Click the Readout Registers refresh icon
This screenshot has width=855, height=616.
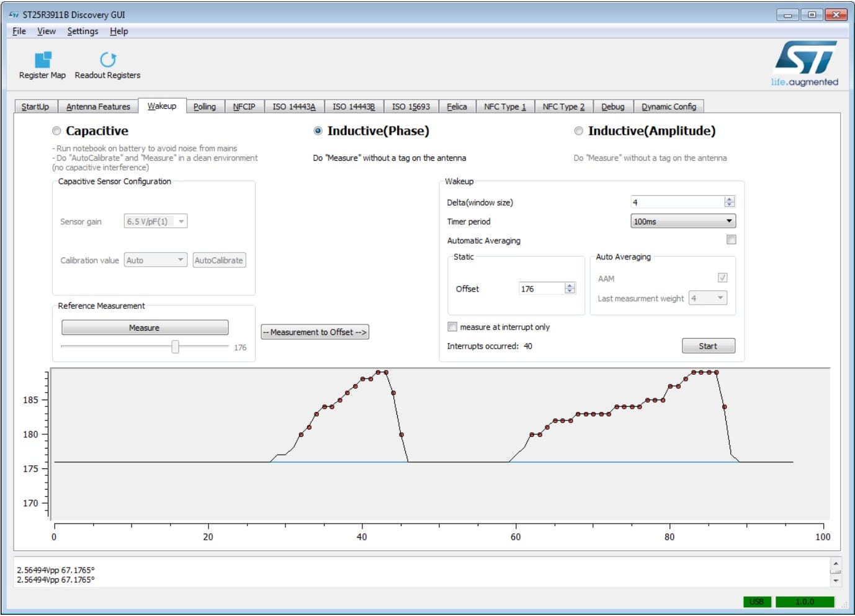(x=107, y=60)
